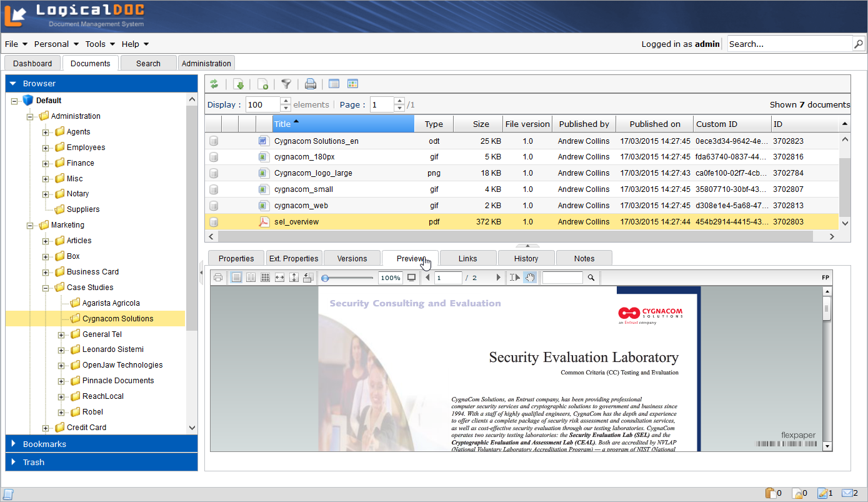The height and width of the screenshot is (502, 868).
Task: Open the filter funnel tool
Action: (x=286, y=84)
